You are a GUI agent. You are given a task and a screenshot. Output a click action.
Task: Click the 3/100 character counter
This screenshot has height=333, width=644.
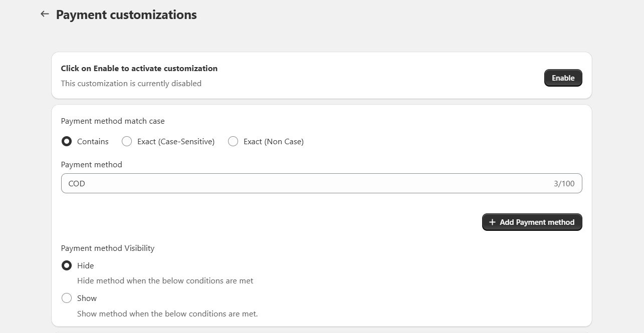(x=564, y=184)
